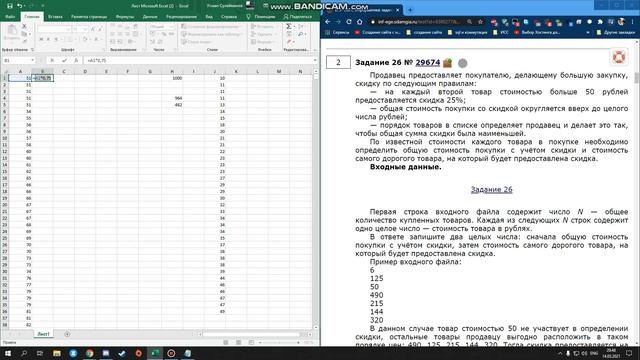Open taskbar search magnifier

coord(24,353)
